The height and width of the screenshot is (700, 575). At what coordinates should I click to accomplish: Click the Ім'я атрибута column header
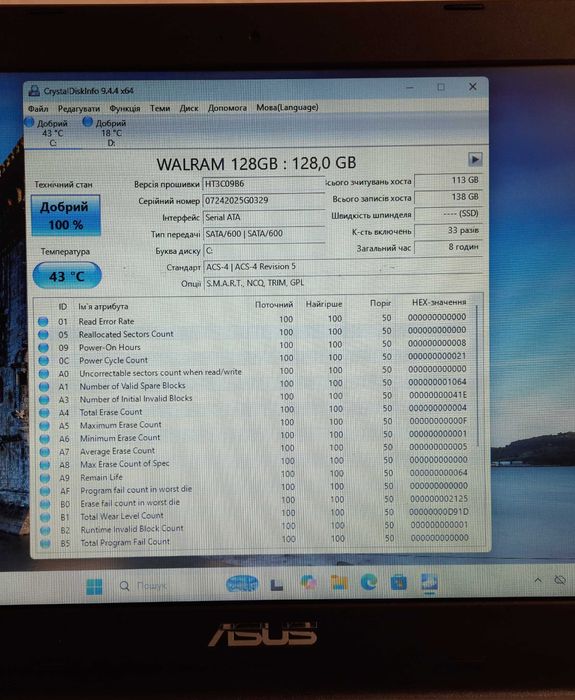pos(103,307)
